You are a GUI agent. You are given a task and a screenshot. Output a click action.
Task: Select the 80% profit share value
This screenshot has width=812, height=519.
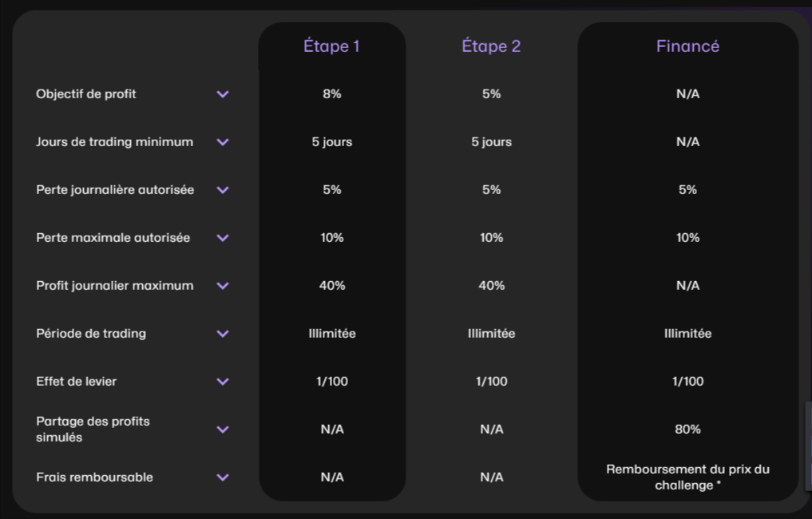coord(687,429)
